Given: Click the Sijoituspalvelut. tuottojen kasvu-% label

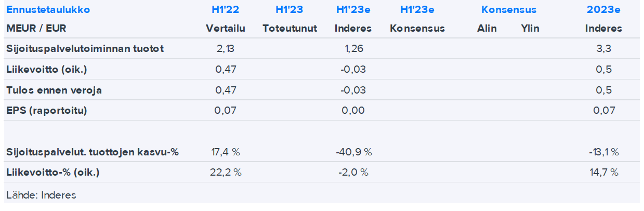Looking at the screenshot, I should pyautogui.click(x=93, y=152).
